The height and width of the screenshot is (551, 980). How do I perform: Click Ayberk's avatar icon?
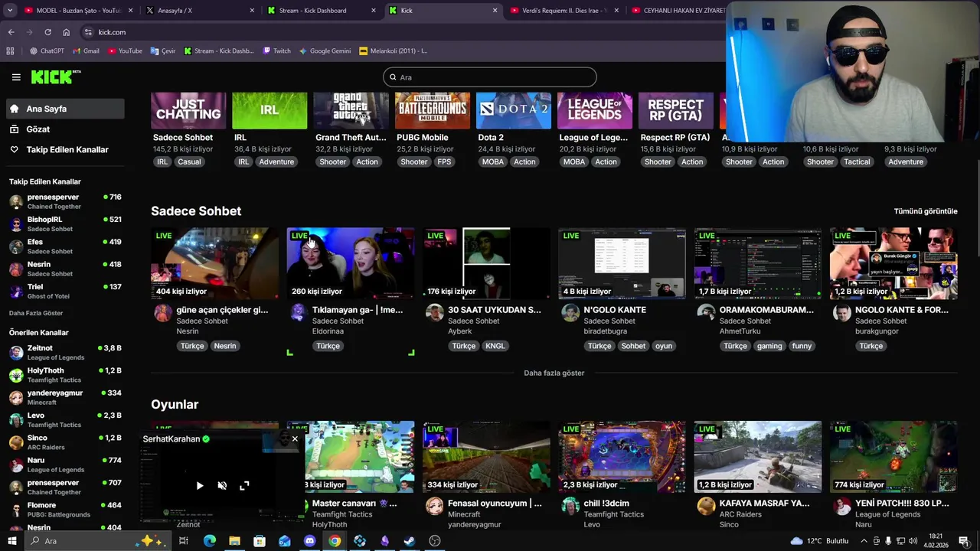pyautogui.click(x=435, y=313)
